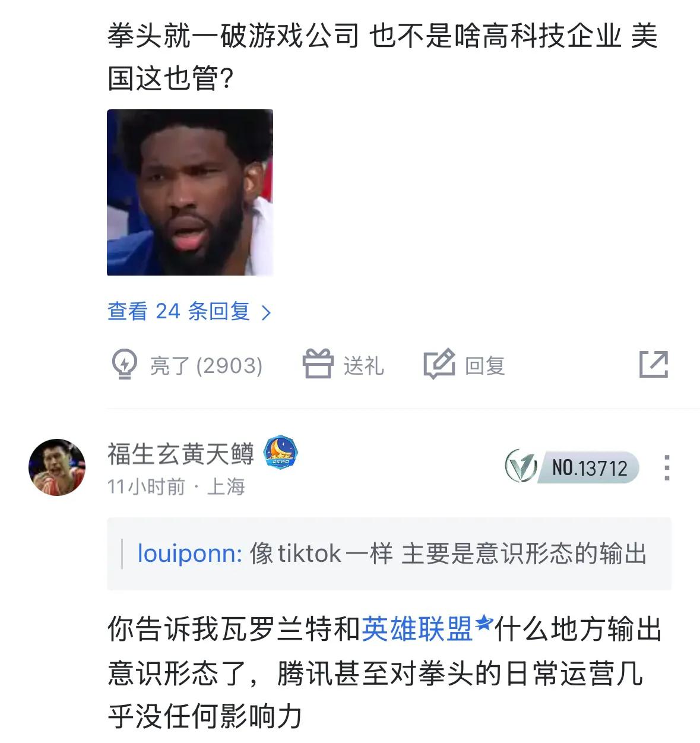Tap 亮了 (2903) like count

[206, 365]
